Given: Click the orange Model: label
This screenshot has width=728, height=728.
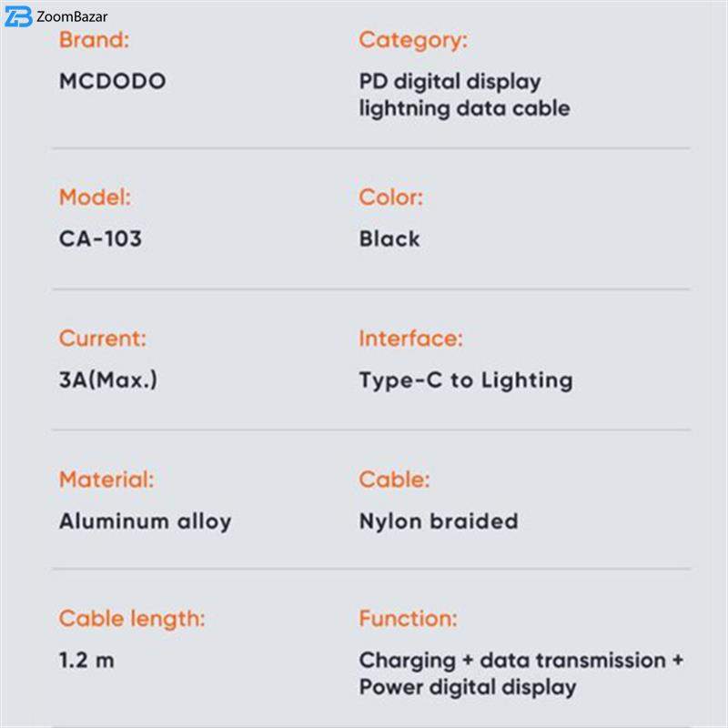Looking at the screenshot, I should click(x=95, y=197).
